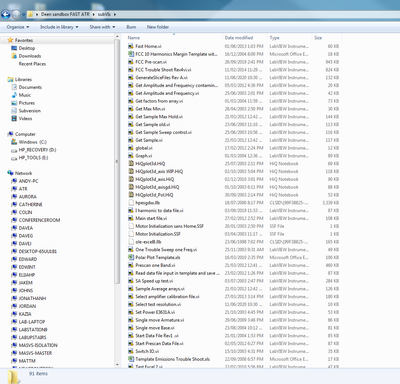Screen dimensions: 400x384
Task: Select Select amplifier calibration file.vi
Action: click(x=167, y=297)
